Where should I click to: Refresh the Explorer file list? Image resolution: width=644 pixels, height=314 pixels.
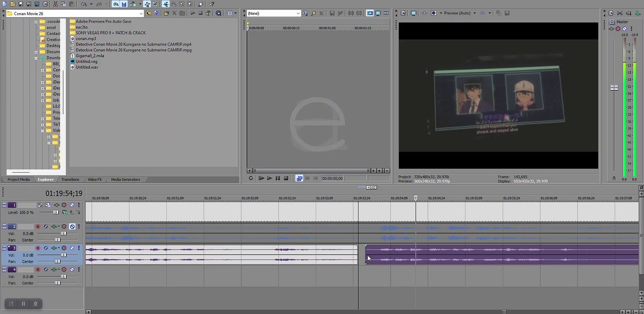[x=157, y=14]
